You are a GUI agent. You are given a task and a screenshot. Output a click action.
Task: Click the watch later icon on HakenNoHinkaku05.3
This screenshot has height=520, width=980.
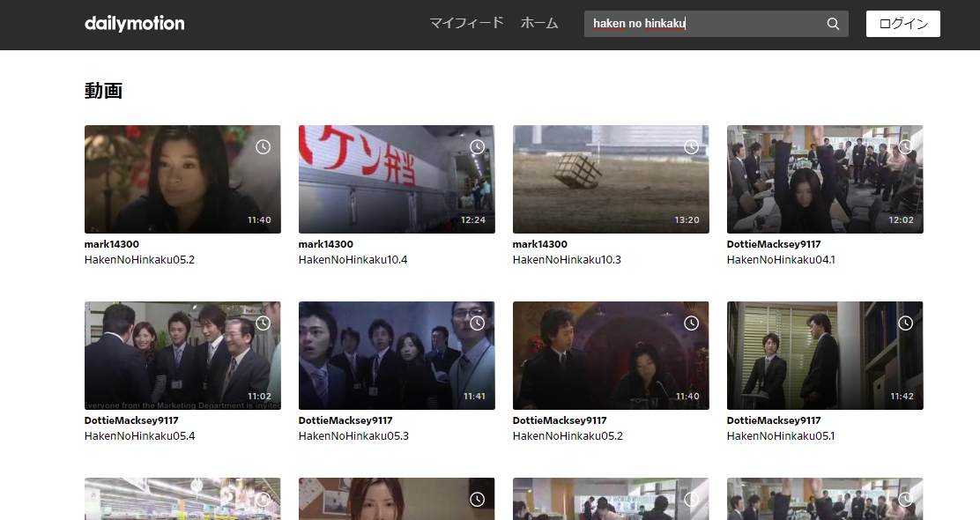[478, 323]
